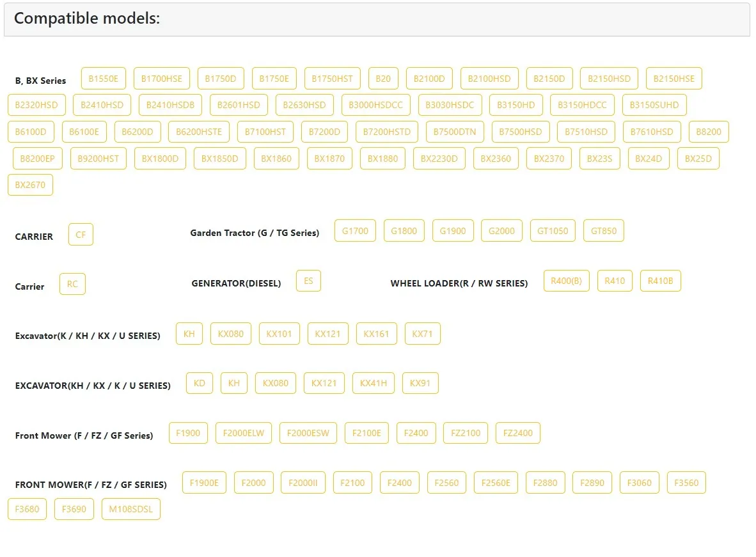Click the F1900 front mower tag
Image resolution: width=756 pixels, height=557 pixels.
point(188,433)
